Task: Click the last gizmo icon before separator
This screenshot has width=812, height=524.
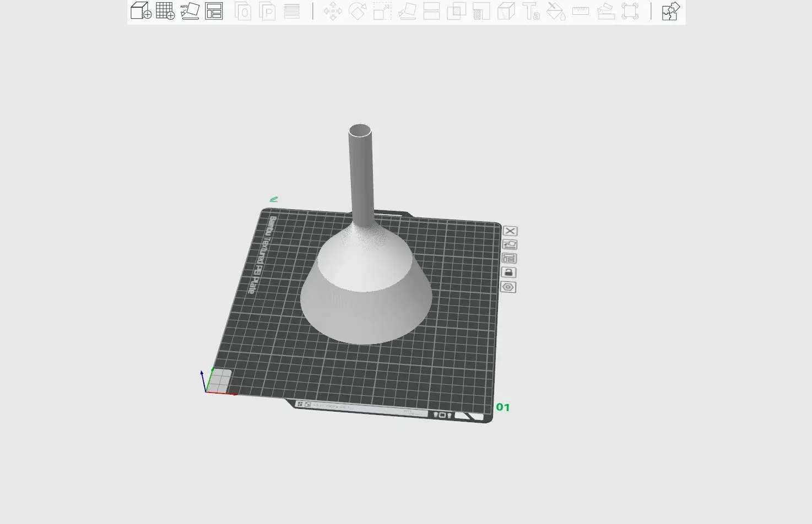Action: tap(630, 11)
